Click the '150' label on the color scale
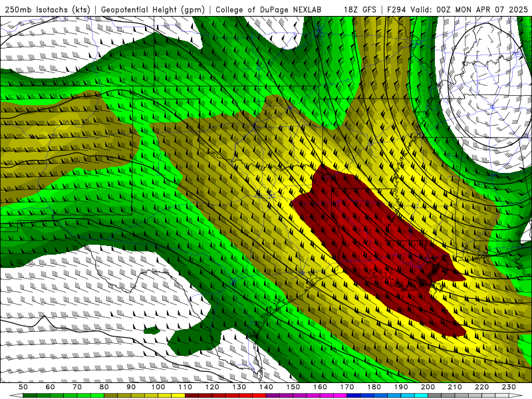Image resolution: width=532 pixels, height=399 pixels. (x=293, y=387)
